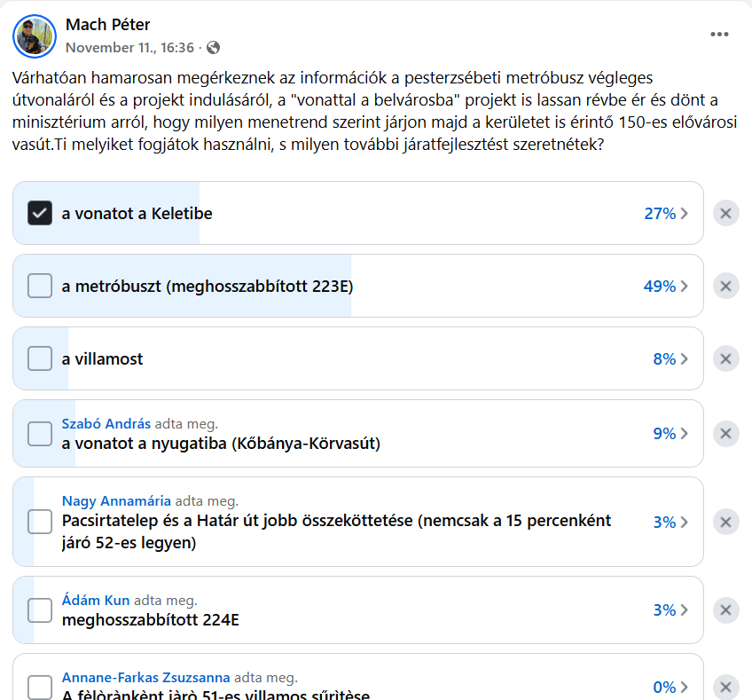Select the meghosszabbított 224E checkbox
Image resolution: width=752 pixels, height=700 pixels.
click(40, 610)
